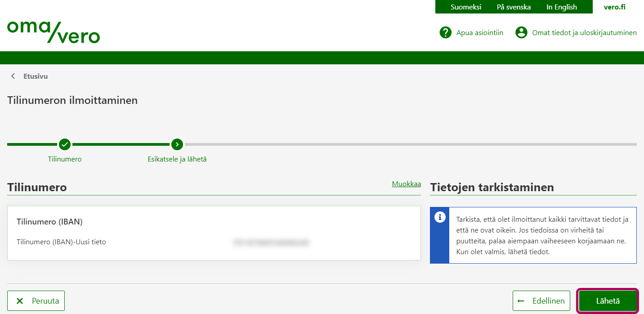Click the X icon on the Peruuta button
Screen dimensions: 644x314
pyautogui.click(x=19, y=301)
